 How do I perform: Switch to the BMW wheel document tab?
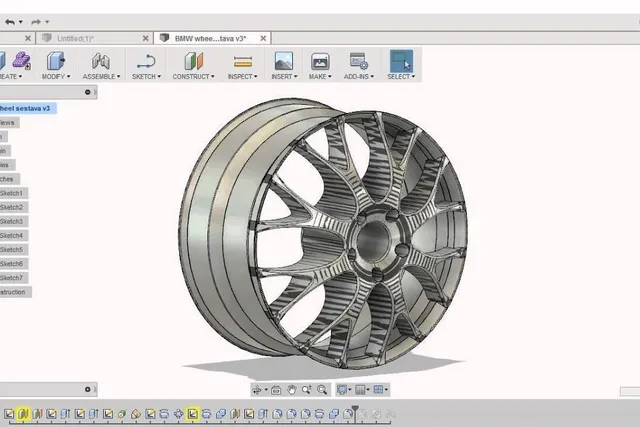(x=210, y=39)
